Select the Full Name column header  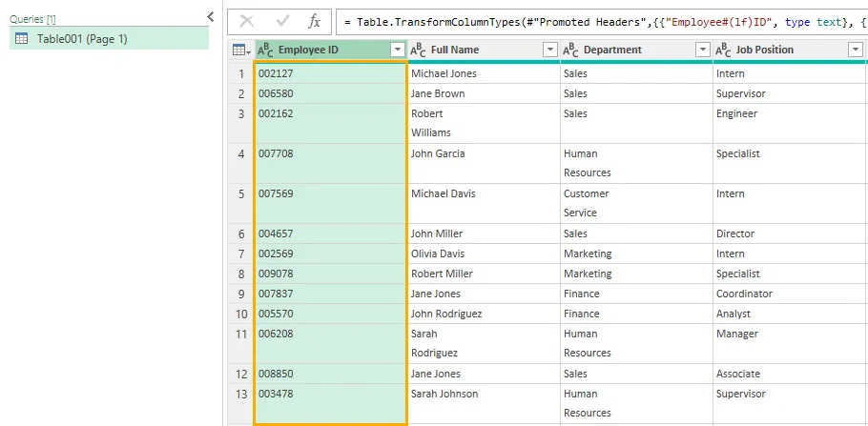coord(484,51)
